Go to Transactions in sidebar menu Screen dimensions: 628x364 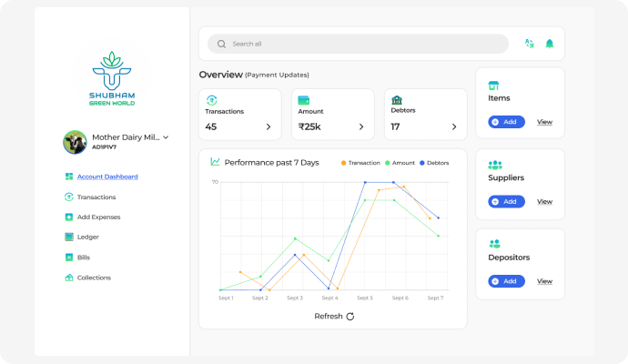coord(96,197)
